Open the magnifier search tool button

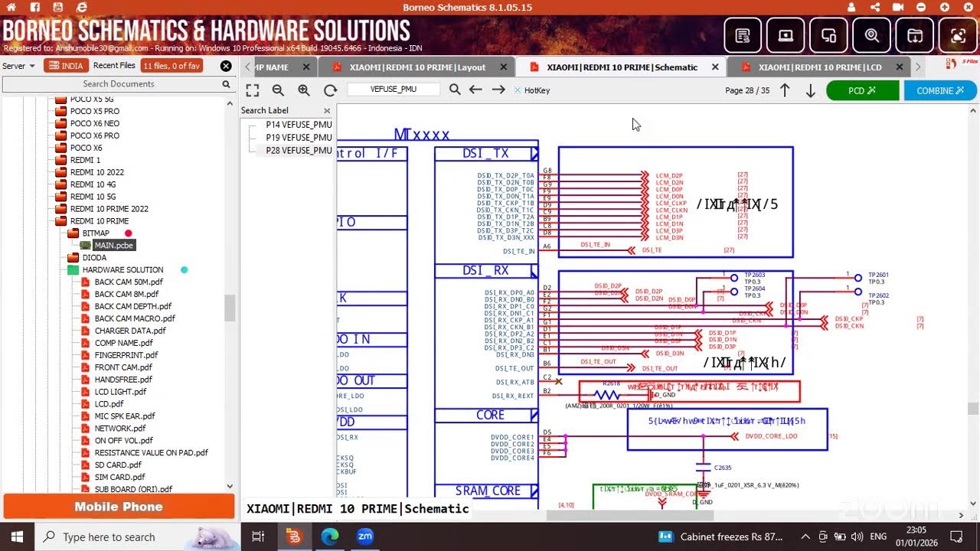872,36
